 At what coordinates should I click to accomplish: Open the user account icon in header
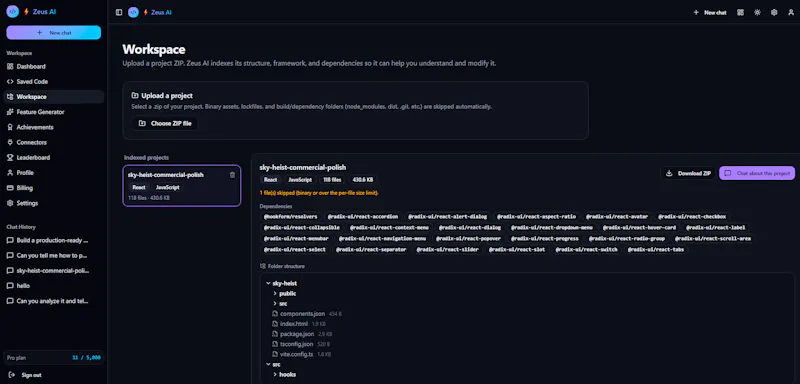(x=791, y=12)
